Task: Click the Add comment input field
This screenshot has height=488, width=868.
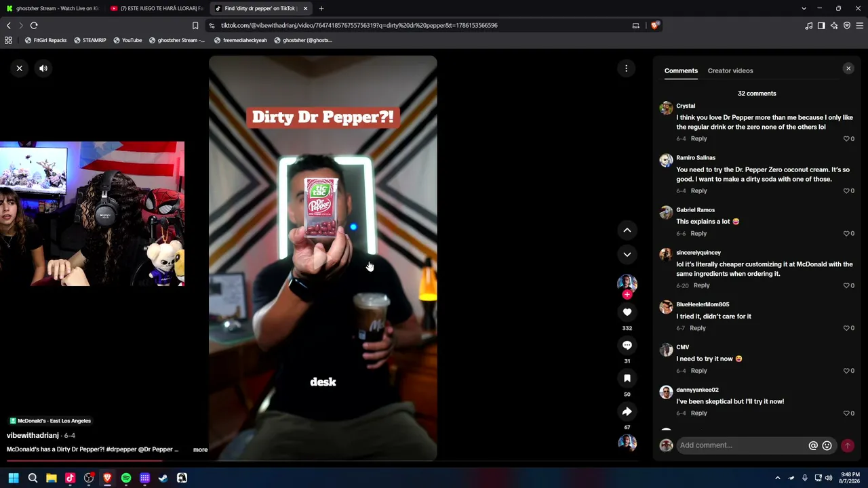Action: (x=743, y=445)
